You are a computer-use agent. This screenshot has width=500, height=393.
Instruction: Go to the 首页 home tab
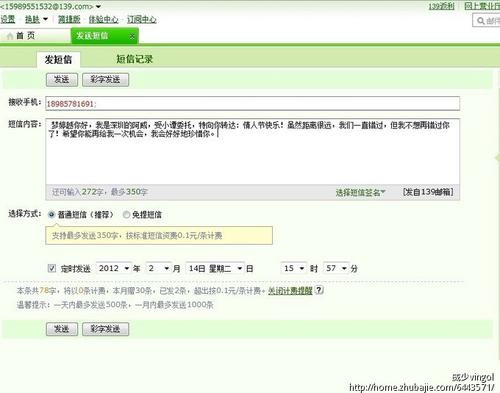click(x=36, y=36)
